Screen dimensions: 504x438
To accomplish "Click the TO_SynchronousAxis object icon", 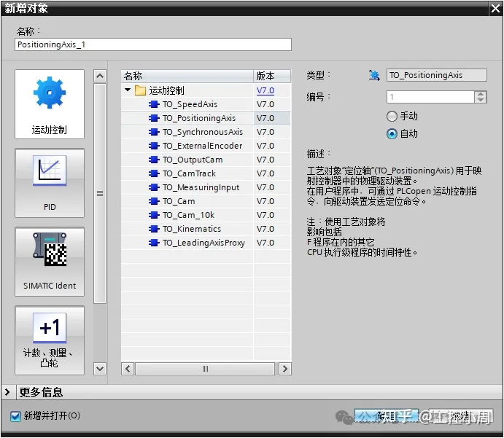I will pyautogui.click(x=154, y=132).
